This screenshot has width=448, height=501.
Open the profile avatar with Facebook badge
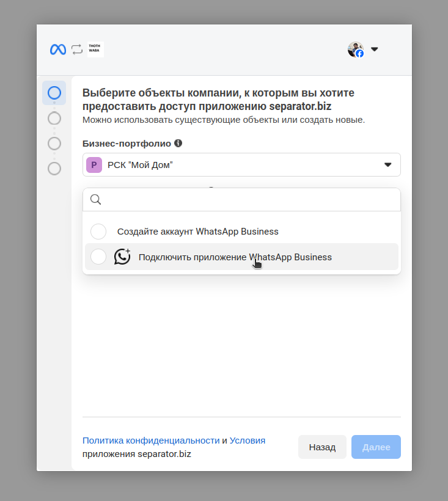click(356, 49)
